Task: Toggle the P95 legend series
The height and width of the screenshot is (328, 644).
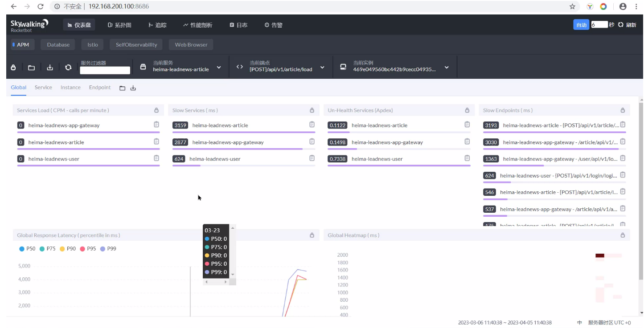Action: pos(88,249)
